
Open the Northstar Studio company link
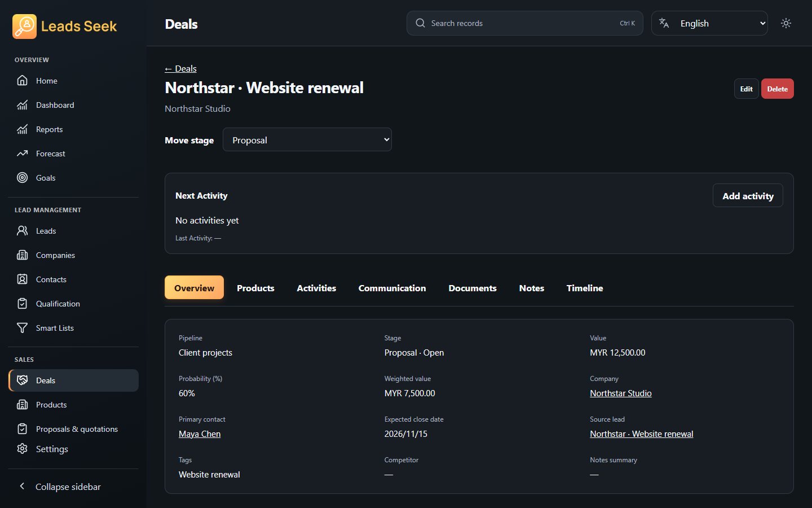click(621, 393)
